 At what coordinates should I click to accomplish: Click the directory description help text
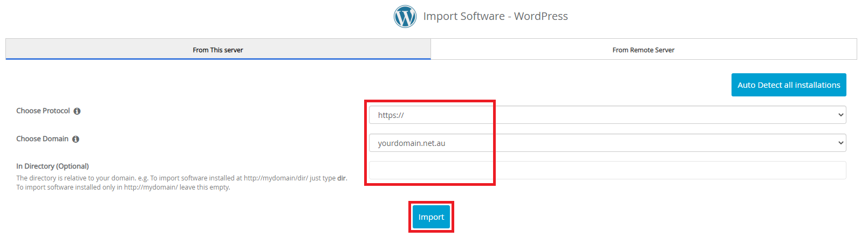182,183
